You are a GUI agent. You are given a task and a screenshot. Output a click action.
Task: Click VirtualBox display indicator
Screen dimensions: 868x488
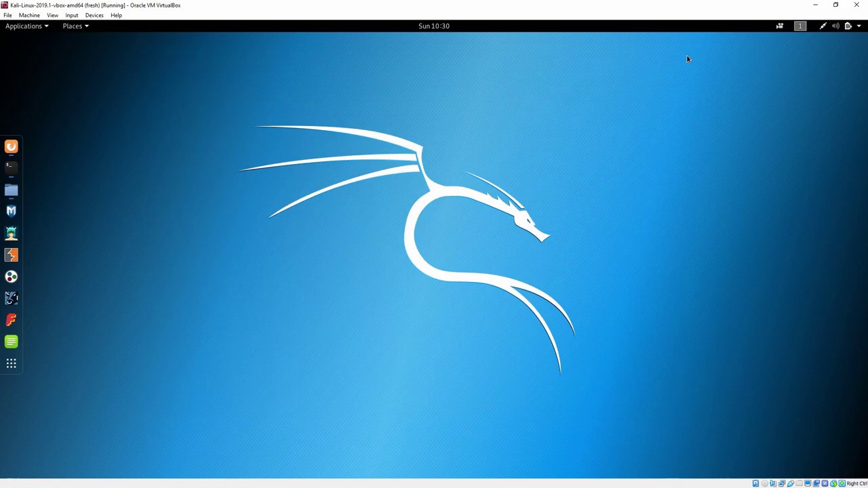tap(808, 483)
